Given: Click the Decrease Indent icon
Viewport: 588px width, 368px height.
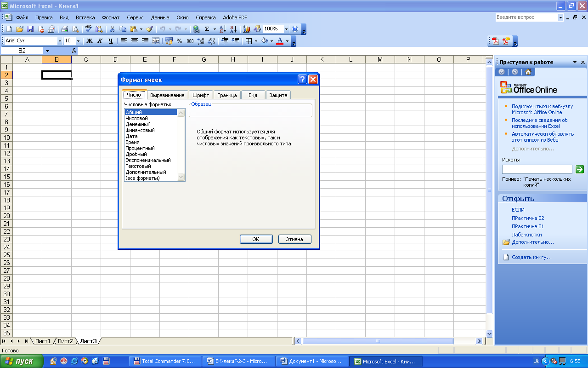Looking at the screenshot, I should [225, 41].
